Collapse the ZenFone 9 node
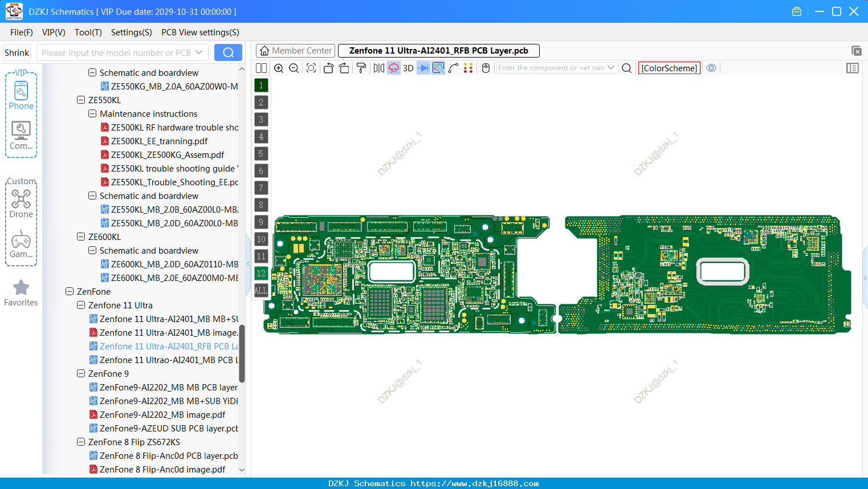868x489 pixels. [81, 373]
